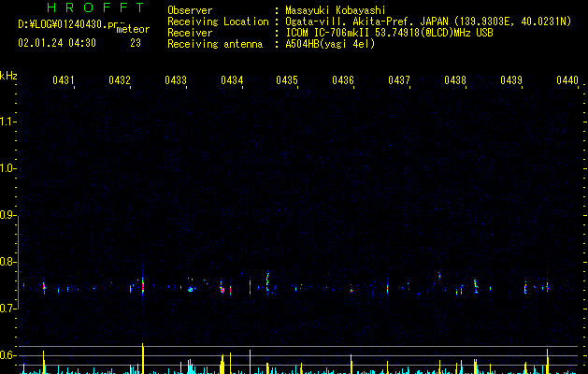
Task: Click the date stamp 02.01.24 04:30
Action: click(x=57, y=43)
